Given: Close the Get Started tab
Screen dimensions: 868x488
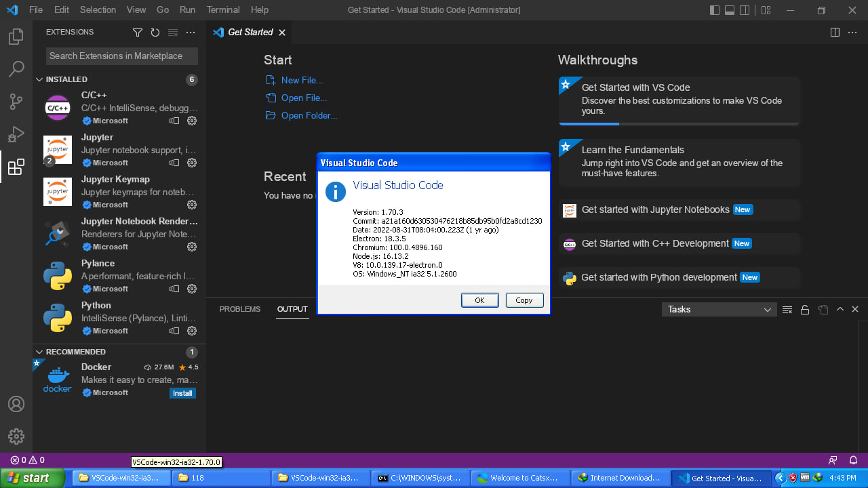Looking at the screenshot, I should tap(282, 33).
